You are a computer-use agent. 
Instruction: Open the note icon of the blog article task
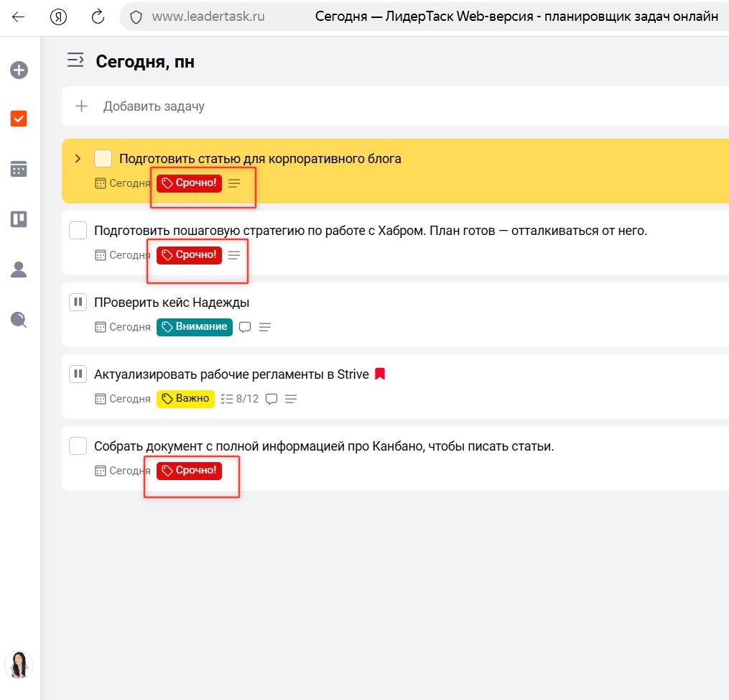234,183
